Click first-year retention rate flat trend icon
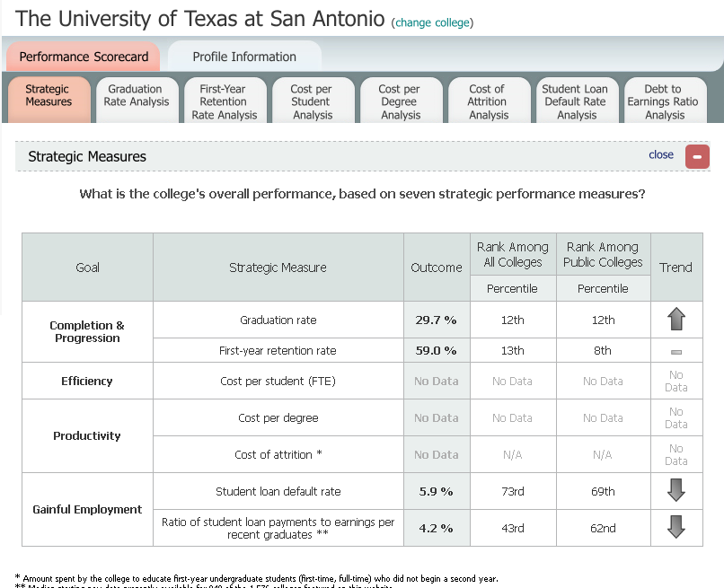 [x=676, y=351]
